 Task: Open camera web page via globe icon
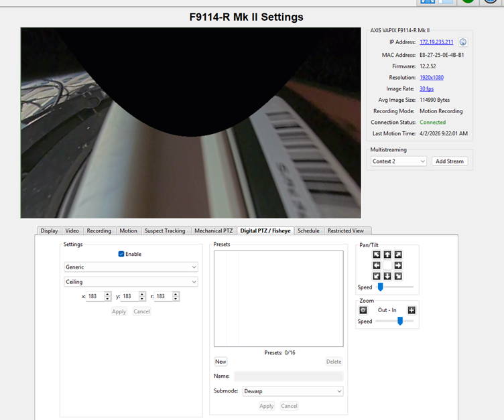[462, 42]
